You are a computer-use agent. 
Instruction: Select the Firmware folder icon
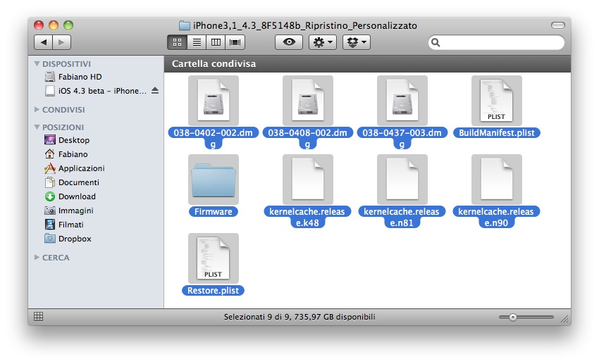[x=213, y=180]
